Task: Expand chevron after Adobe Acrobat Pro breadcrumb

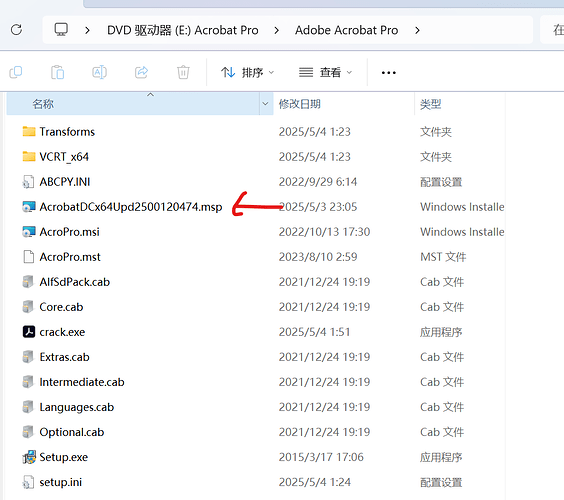Action: tap(417, 30)
